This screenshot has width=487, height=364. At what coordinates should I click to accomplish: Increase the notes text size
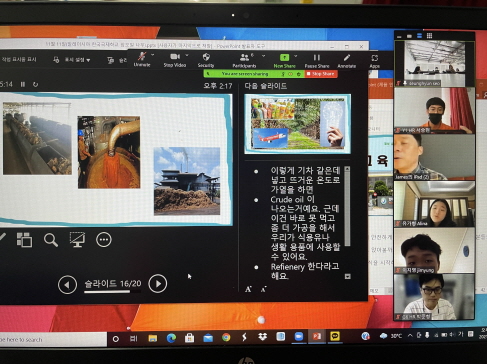[x=248, y=289]
